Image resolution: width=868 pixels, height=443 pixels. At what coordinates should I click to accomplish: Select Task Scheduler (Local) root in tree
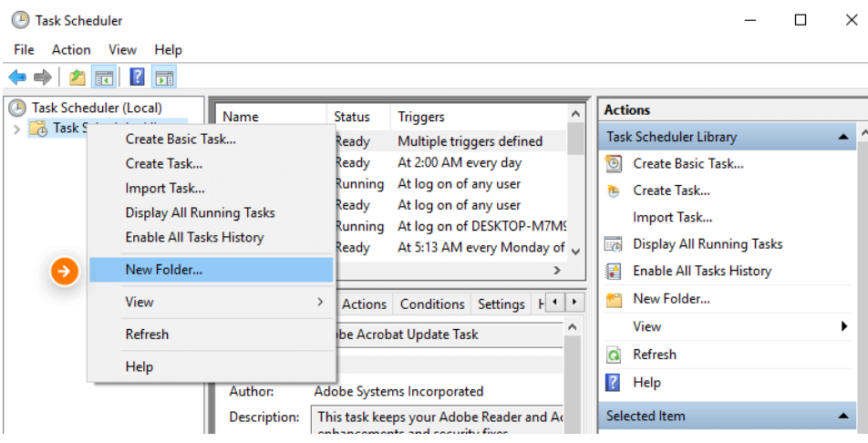97,108
